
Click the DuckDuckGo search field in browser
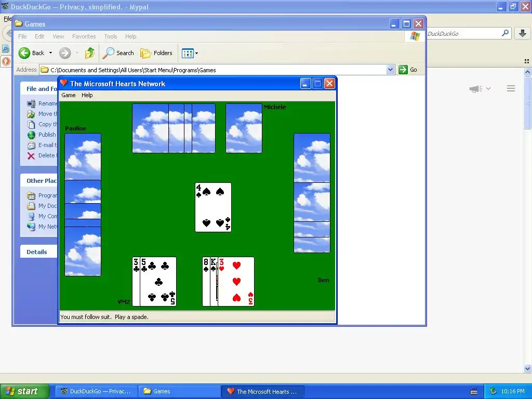point(463,34)
